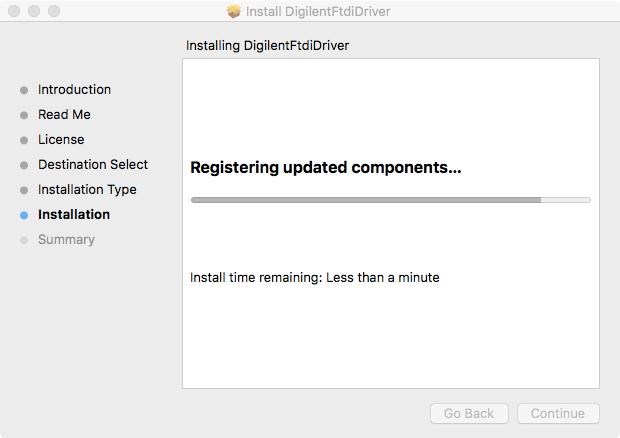This screenshot has width=620, height=438.
Task: Click the 'Installing DigilentFtdiDriver' heading
Action: pyautogui.click(x=268, y=46)
